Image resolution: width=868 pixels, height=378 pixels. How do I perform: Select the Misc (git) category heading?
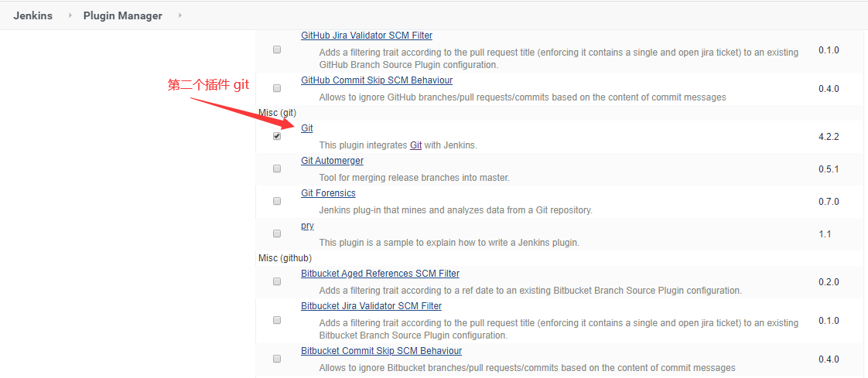click(x=277, y=113)
